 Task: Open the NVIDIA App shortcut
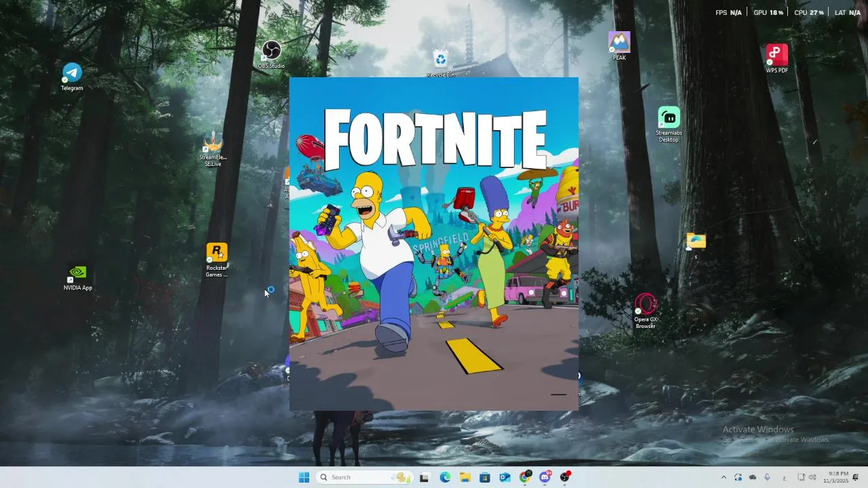pyautogui.click(x=78, y=278)
